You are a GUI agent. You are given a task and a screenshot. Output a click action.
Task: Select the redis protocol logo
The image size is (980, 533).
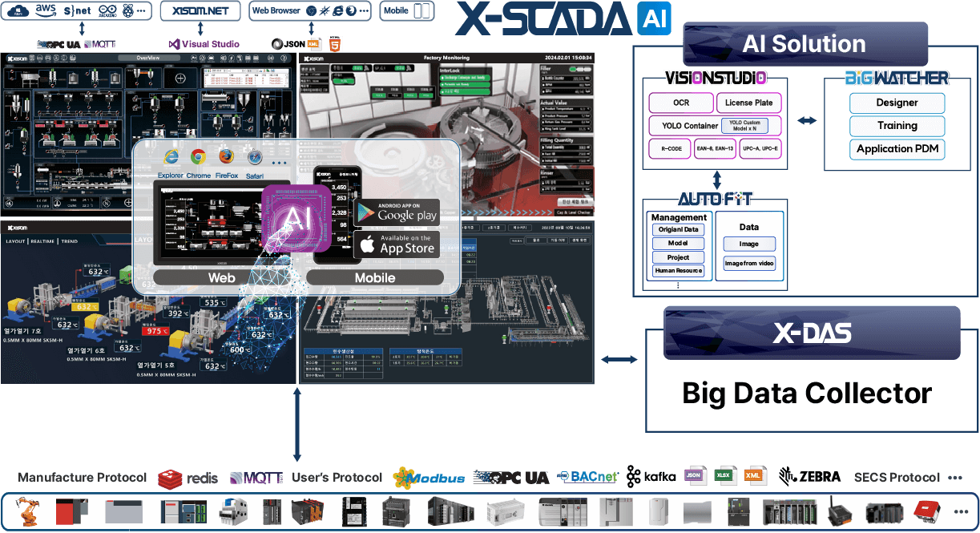(188, 478)
